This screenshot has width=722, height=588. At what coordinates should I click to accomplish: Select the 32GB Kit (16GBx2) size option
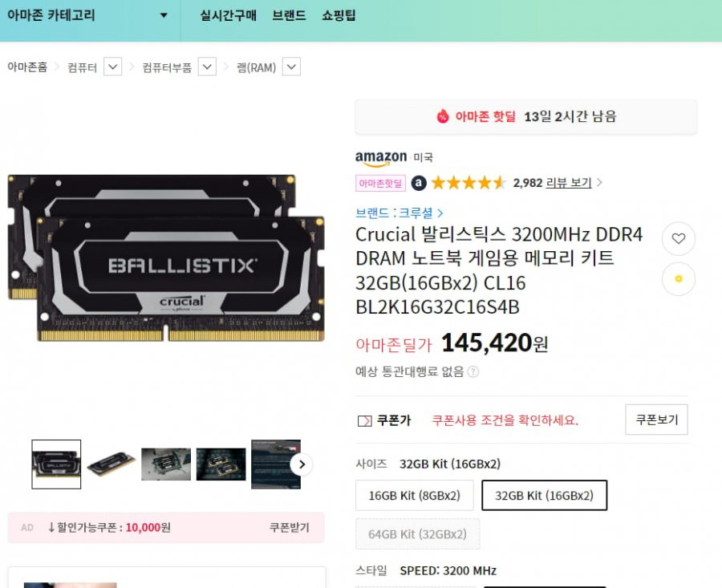point(544,496)
